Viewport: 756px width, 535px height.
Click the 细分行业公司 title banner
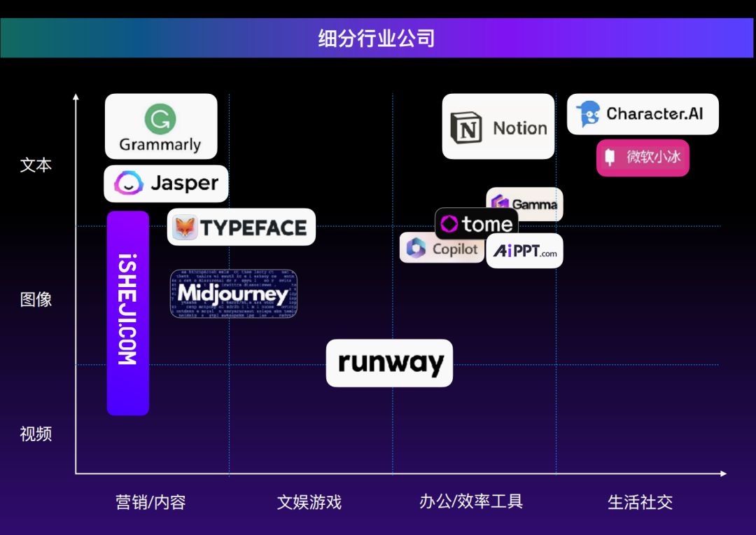coord(377,38)
